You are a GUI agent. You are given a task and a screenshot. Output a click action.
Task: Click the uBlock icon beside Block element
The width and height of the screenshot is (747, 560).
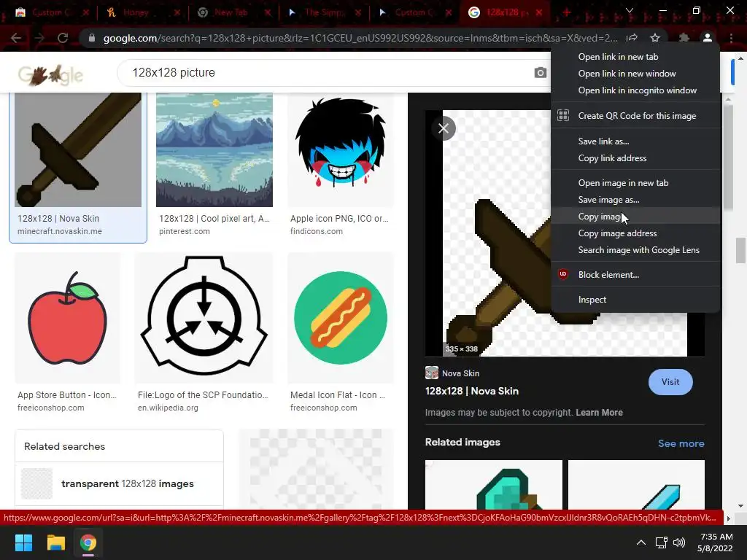pyautogui.click(x=563, y=274)
